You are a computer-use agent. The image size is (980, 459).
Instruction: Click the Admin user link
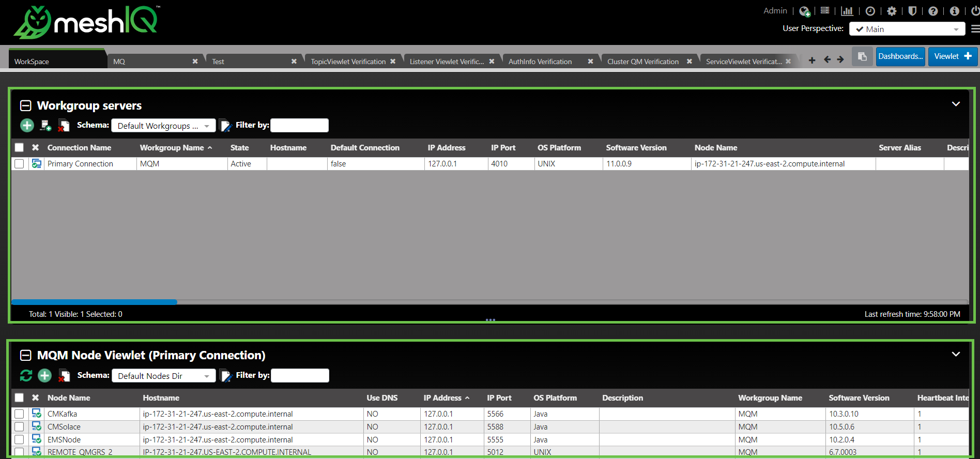pyautogui.click(x=775, y=10)
